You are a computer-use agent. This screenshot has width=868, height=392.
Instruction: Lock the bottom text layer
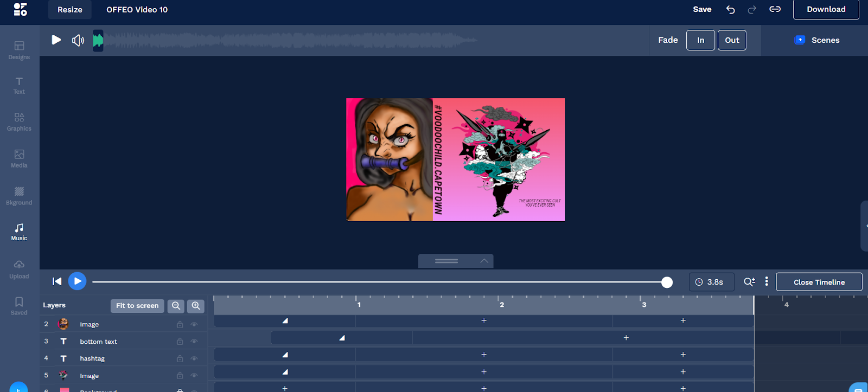[x=180, y=342]
